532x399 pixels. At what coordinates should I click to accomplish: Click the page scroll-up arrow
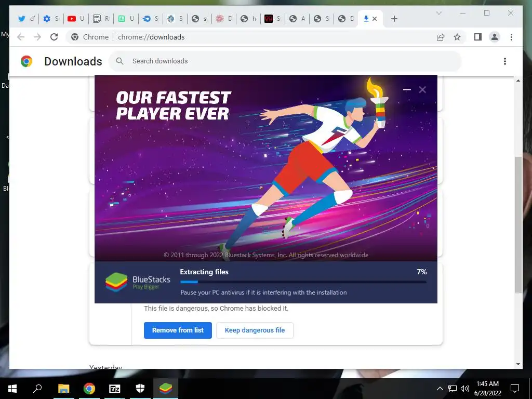tap(518, 81)
